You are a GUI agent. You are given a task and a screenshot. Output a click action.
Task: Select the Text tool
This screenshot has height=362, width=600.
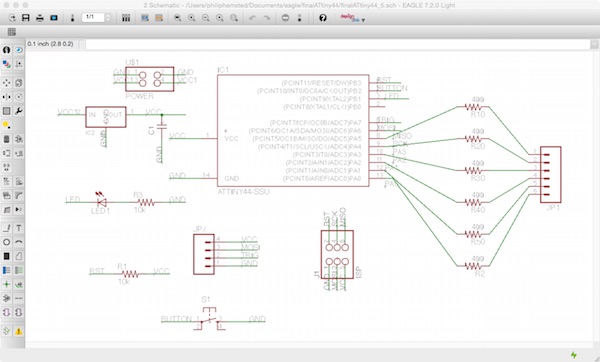pyautogui.click(x=19, y=228)
